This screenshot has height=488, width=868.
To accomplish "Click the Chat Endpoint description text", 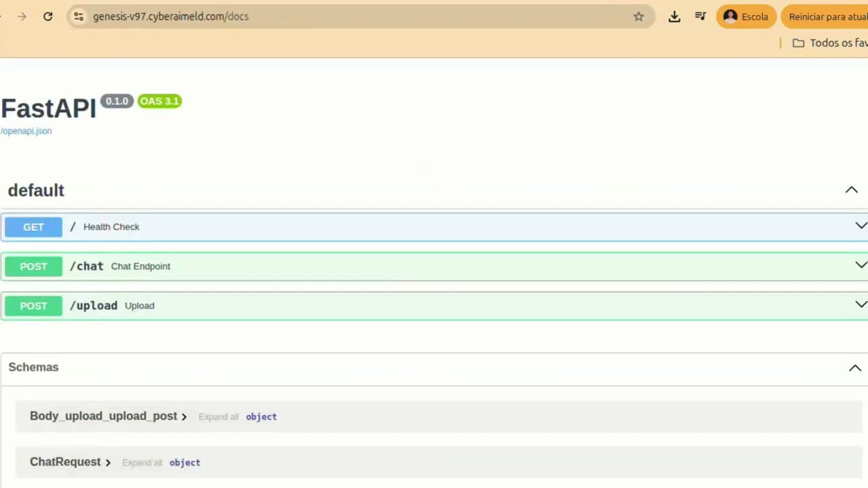I will (x=140, y=266).
